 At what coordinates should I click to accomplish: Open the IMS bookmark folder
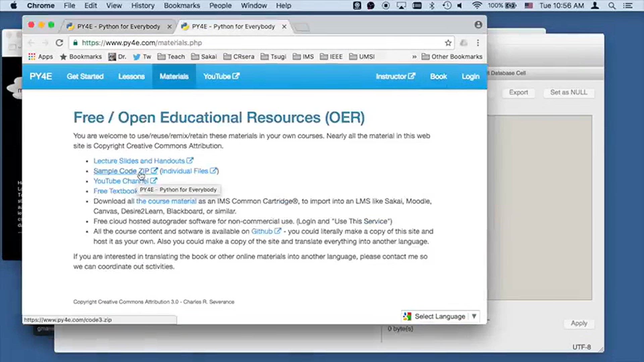303,57
